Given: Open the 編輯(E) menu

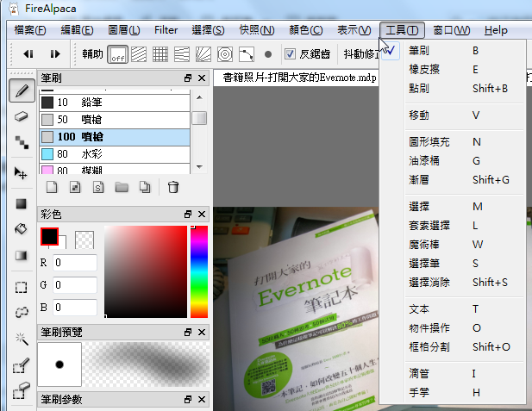Looking at the screenshot, I should point(77,30).
